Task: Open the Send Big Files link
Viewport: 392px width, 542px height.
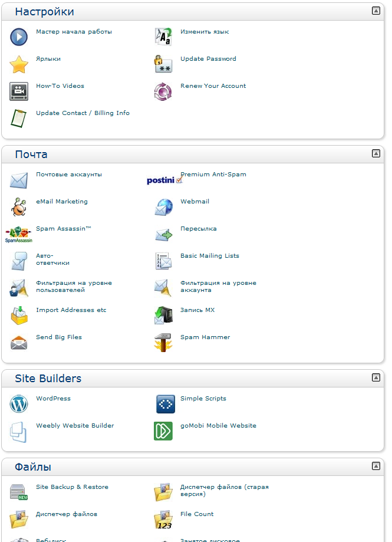Action: 59,337
